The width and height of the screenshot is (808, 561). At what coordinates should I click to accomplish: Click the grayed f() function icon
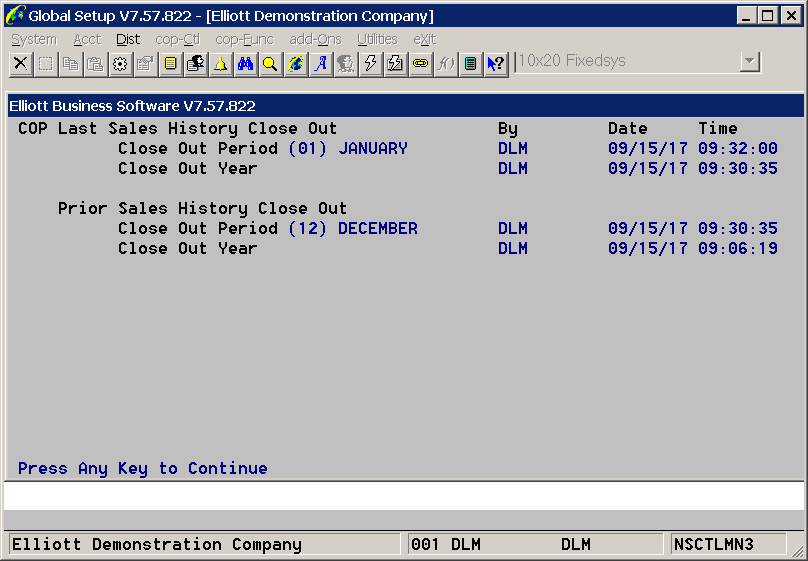(446, 64)
